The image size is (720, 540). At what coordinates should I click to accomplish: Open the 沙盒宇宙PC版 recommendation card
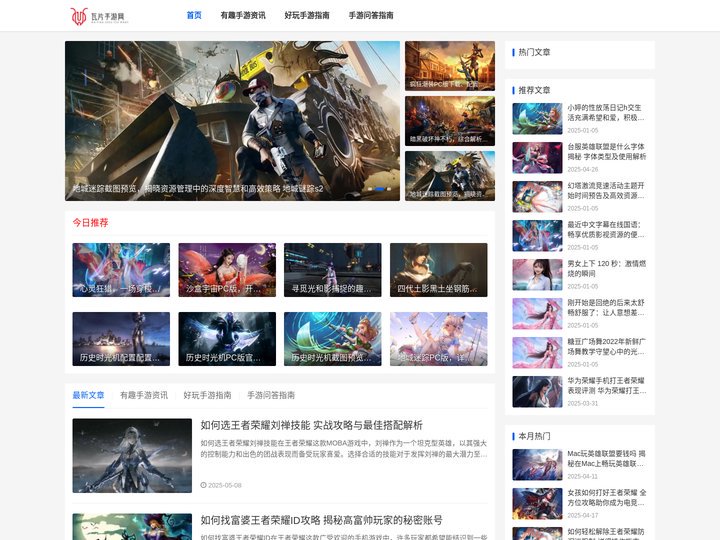pos(227,270)
